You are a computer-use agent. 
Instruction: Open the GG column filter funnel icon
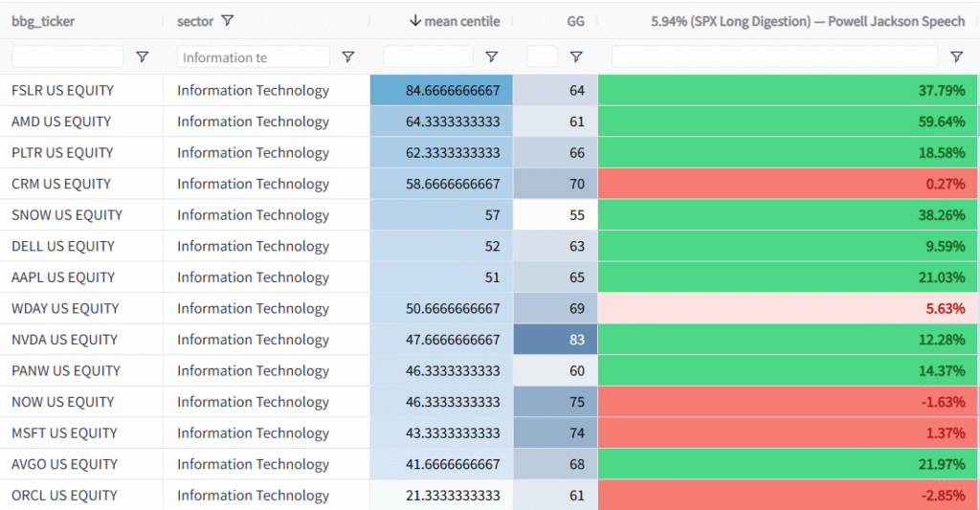[576, 57]
